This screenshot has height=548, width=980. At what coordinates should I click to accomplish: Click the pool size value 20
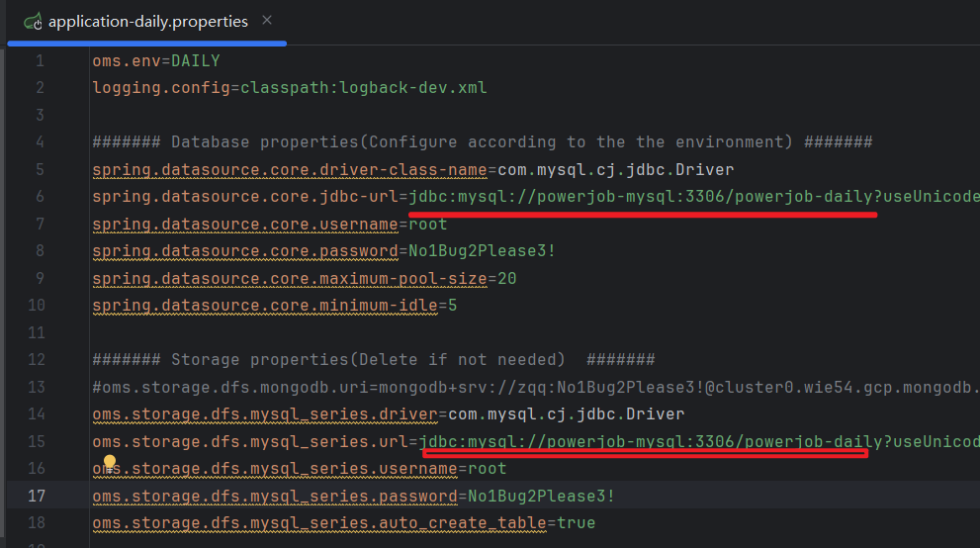click(507, 279)
